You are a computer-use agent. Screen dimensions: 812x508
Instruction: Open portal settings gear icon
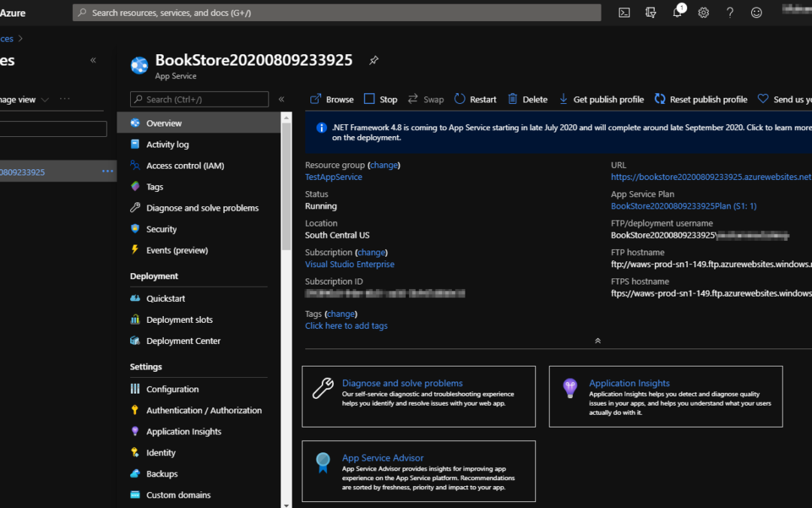coord(703,13)
